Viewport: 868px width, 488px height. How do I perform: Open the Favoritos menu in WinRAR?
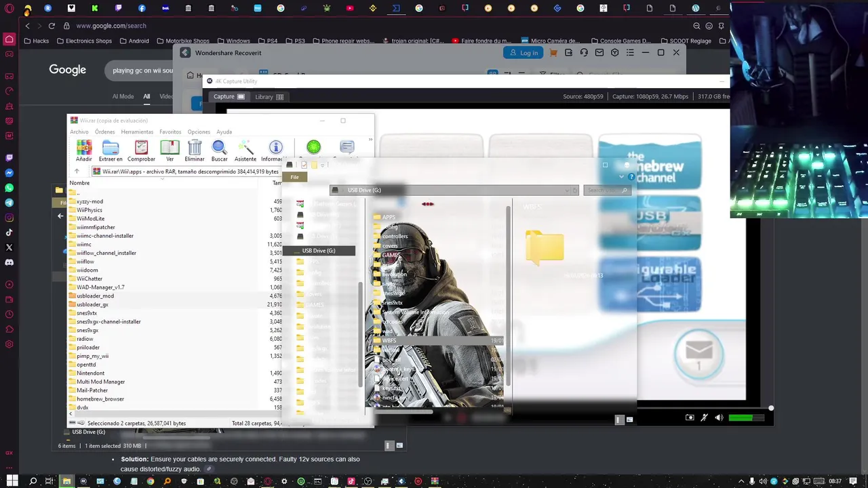(170, 131)
